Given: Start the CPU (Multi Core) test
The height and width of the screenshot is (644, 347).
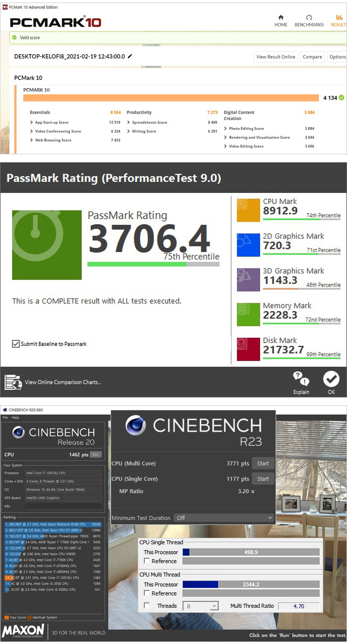Looking at the screenshot, I should (x=263, y=463).
